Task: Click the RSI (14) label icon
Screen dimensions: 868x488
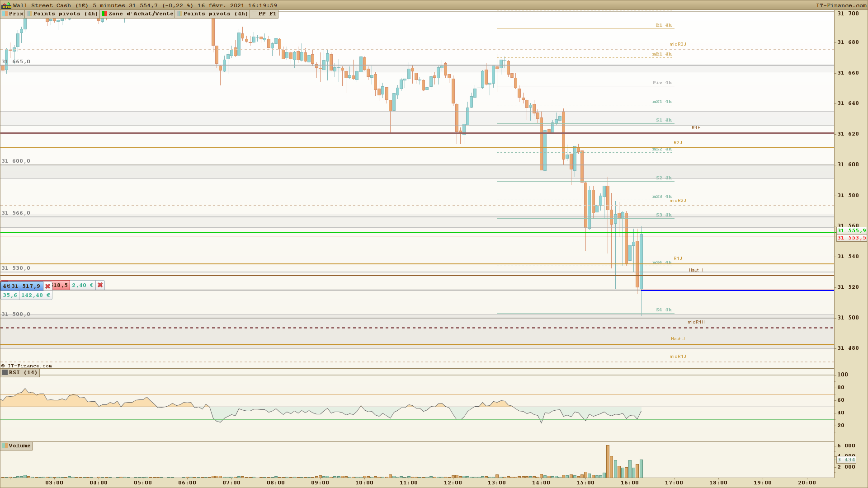Action: pyautogui.click(x=5, y=373)
